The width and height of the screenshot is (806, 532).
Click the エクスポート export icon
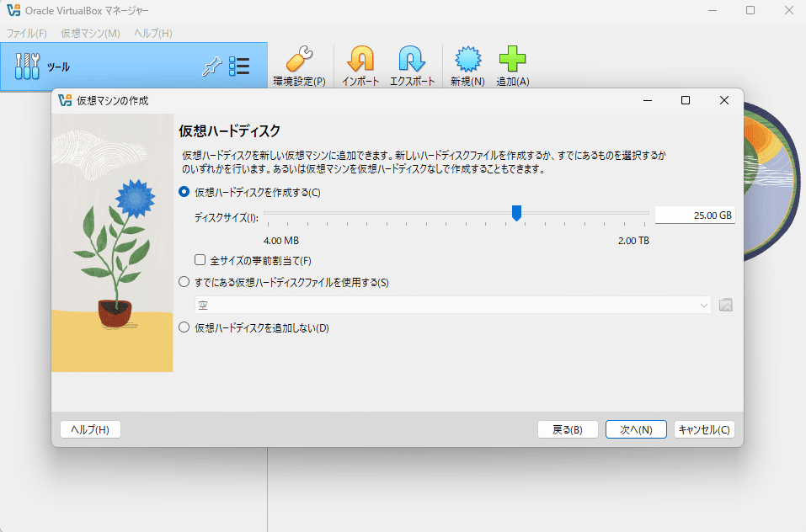click(412, 66)
